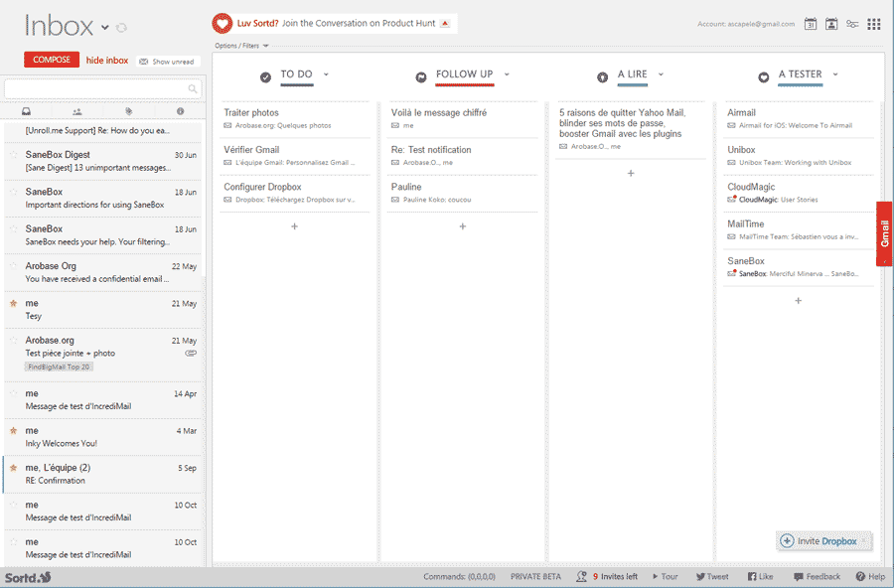Click the search magnifier icon in inbox
Image resolution: width=894 pixels, height=588 pixels.
[x=193, y=88]
